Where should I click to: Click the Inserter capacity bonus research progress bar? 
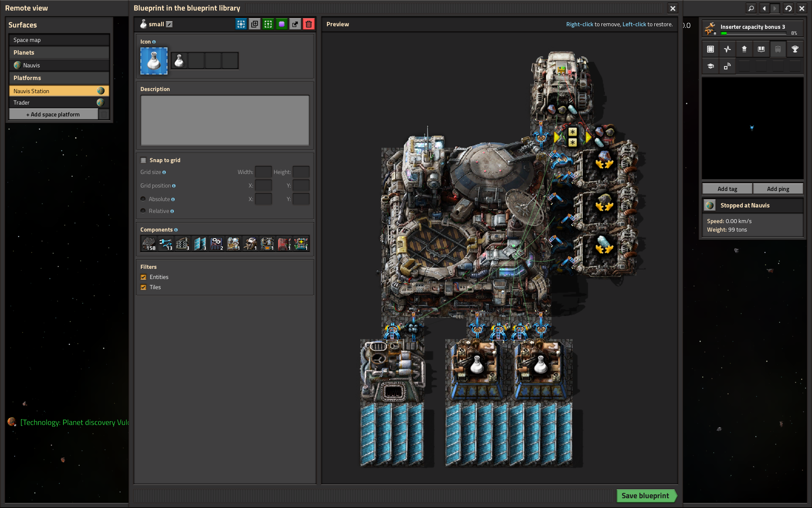[x=753, y=33]
